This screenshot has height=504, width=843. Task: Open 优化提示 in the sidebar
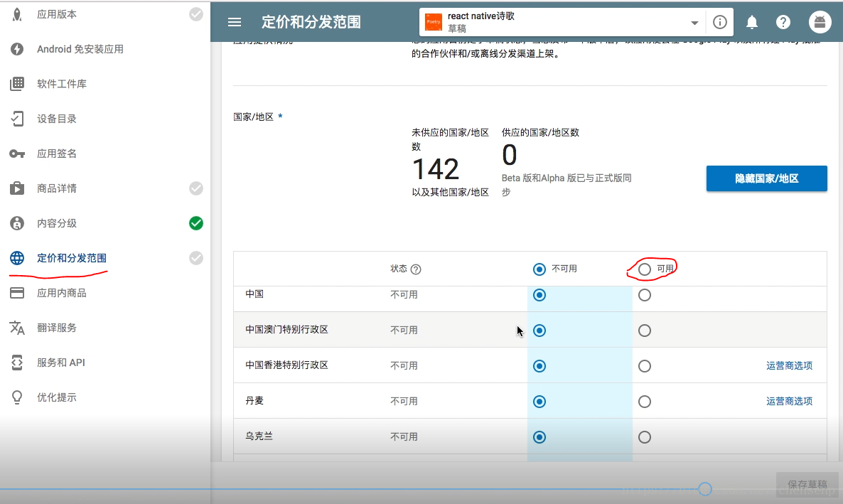[57, 397]
